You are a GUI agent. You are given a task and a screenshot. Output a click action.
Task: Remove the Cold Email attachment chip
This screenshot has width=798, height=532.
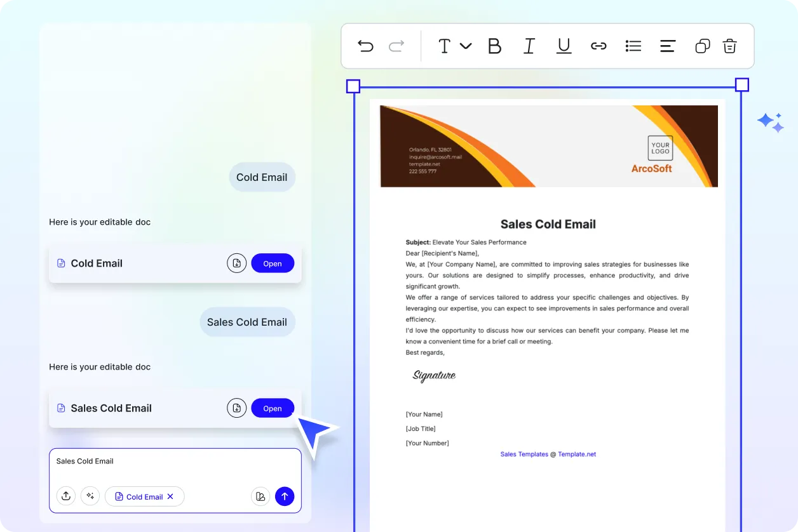point(170,496)
